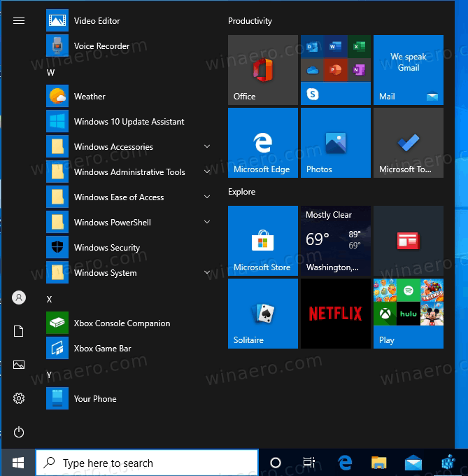Screen dimensions: 468x476
Task: Click the hamburger menu to expand Start
Action: point(19,21)
